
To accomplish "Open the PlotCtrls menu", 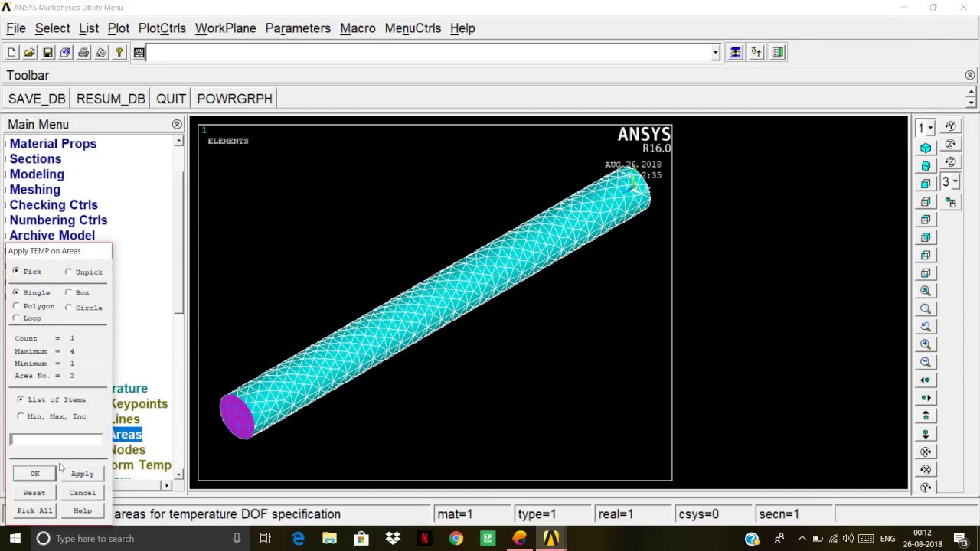I will (x=162, y=28).
